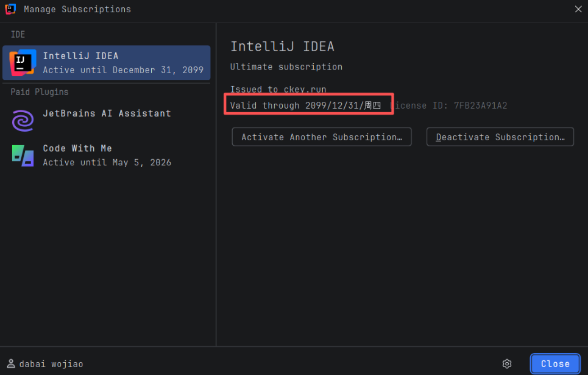
Task: Click the Code With Me green icon
Action: click(23, 155)
